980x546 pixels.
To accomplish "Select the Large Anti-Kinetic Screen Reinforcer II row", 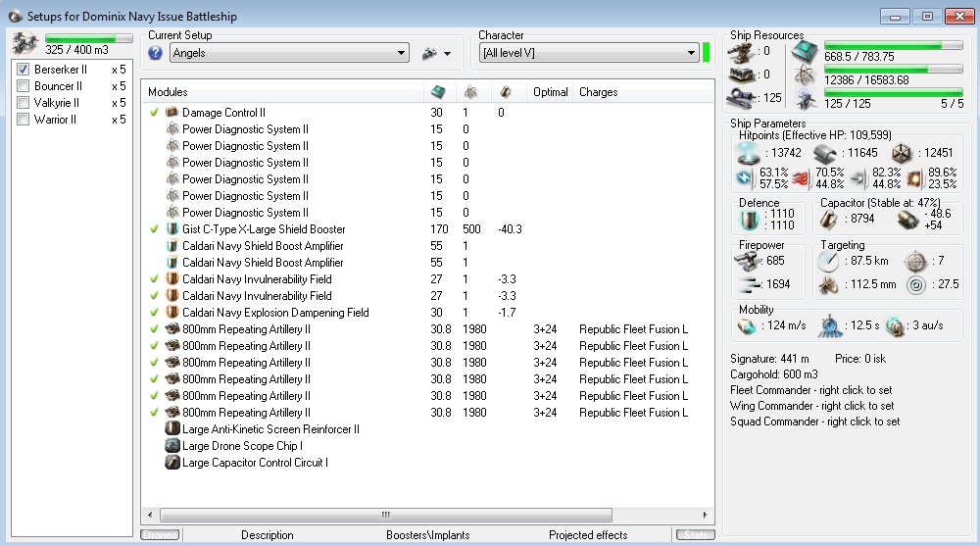I will 427,429.
